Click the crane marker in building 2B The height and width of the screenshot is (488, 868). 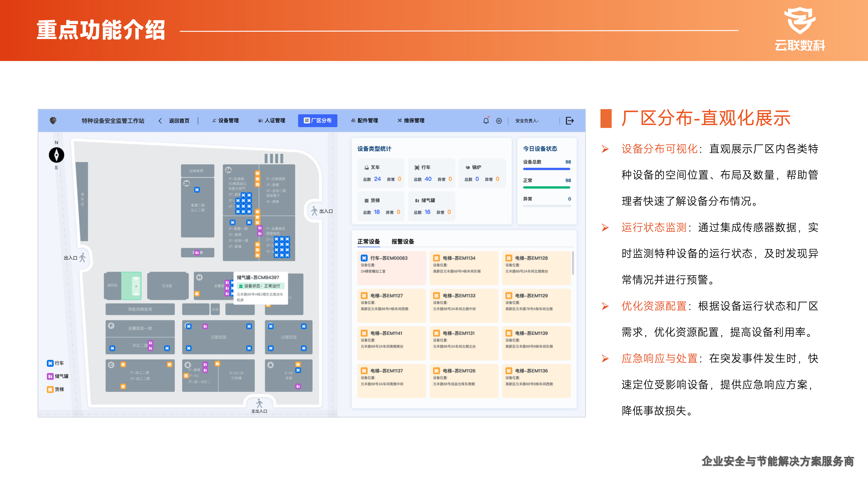pyautogui.click(x=197, y=190)
